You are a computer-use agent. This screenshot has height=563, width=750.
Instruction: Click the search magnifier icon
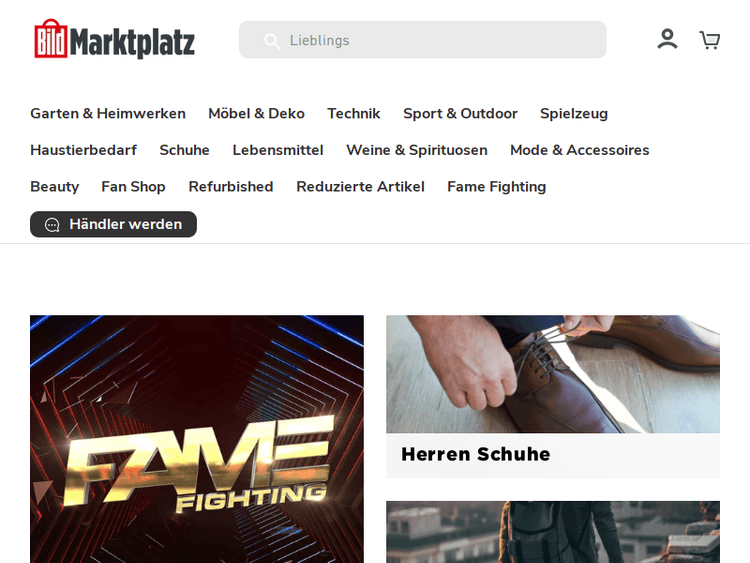(272, 41)
